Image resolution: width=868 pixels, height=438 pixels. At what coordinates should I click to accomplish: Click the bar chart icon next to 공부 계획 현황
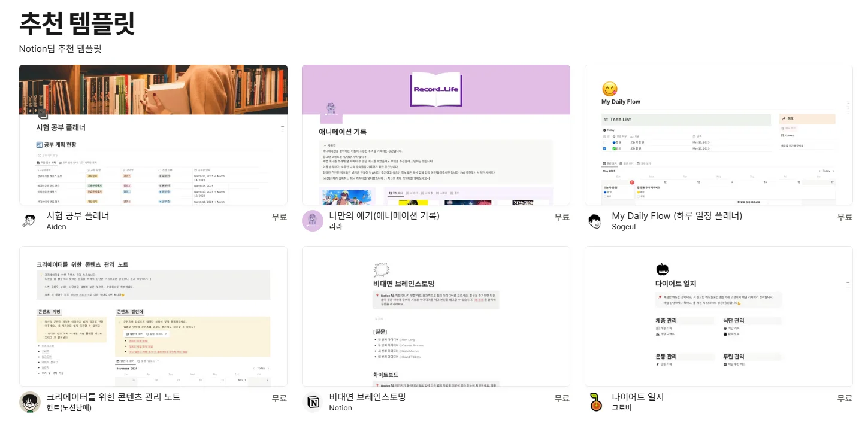[x=39, y=144]
